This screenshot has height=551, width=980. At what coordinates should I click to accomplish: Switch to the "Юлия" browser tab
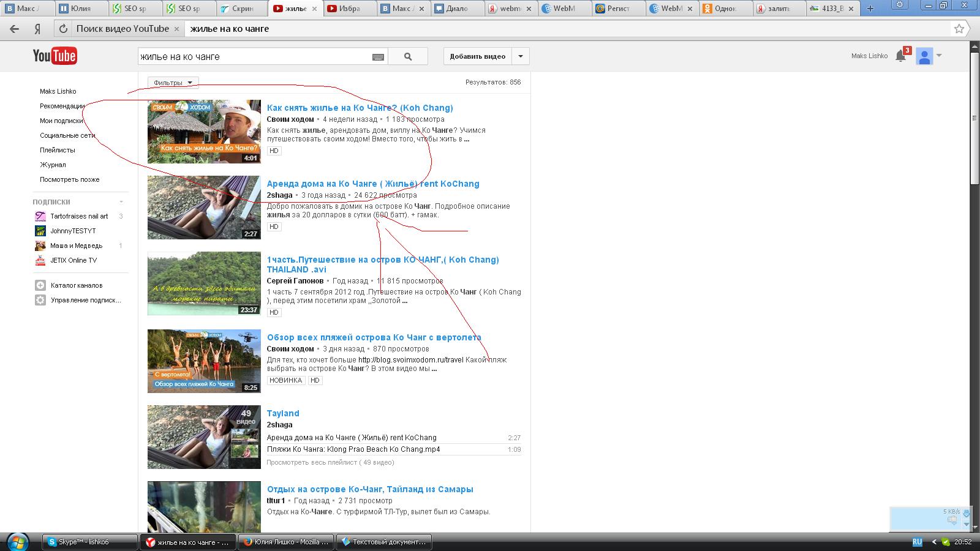click(81, 9)
